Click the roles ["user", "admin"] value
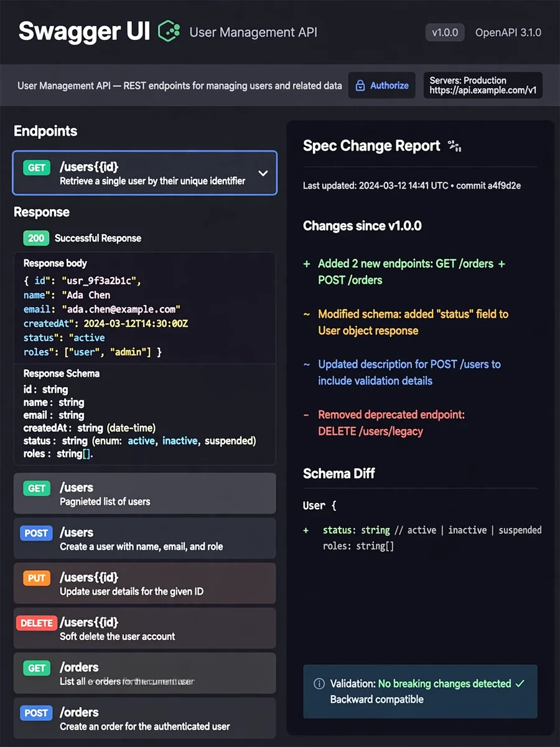This screenshot has height=747, width=560. click(x=106, y=352)
